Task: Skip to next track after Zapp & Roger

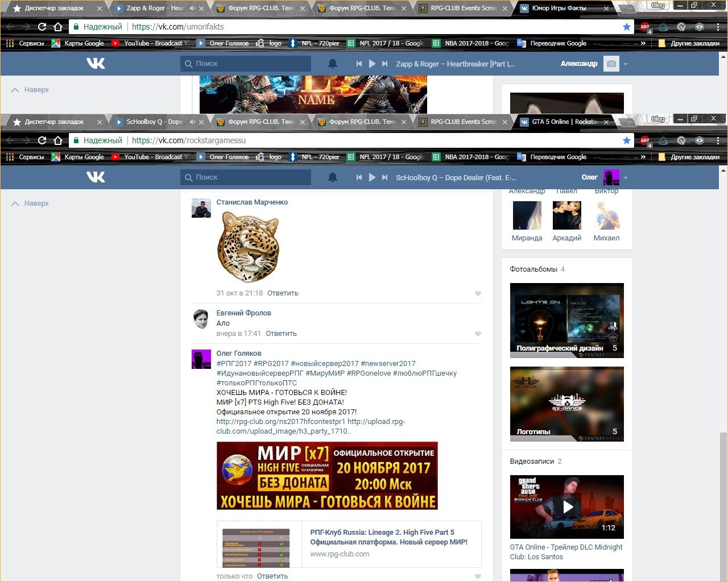Action: pos(385,64)
